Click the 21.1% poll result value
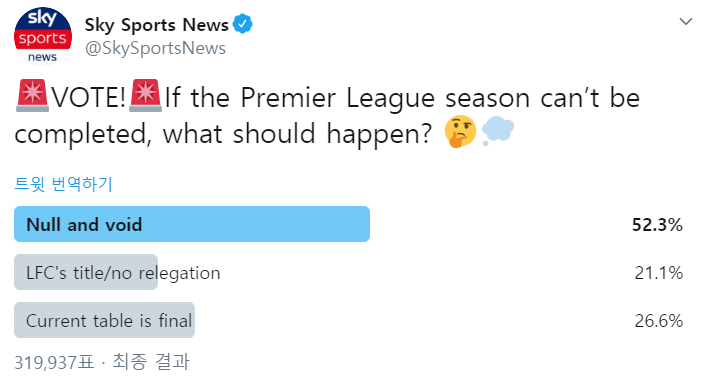Viewport: 711px width, 382px height. click(x=658, y=273)
